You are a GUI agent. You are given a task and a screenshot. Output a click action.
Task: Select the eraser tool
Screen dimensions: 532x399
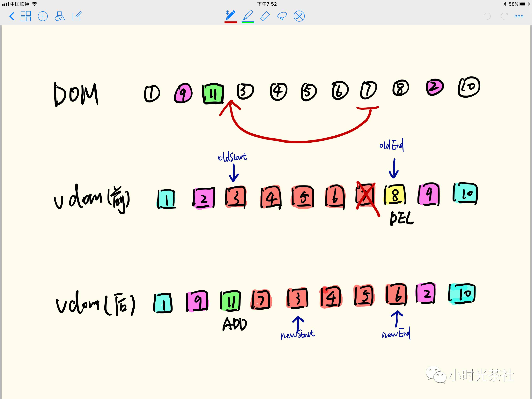[265, 16]
